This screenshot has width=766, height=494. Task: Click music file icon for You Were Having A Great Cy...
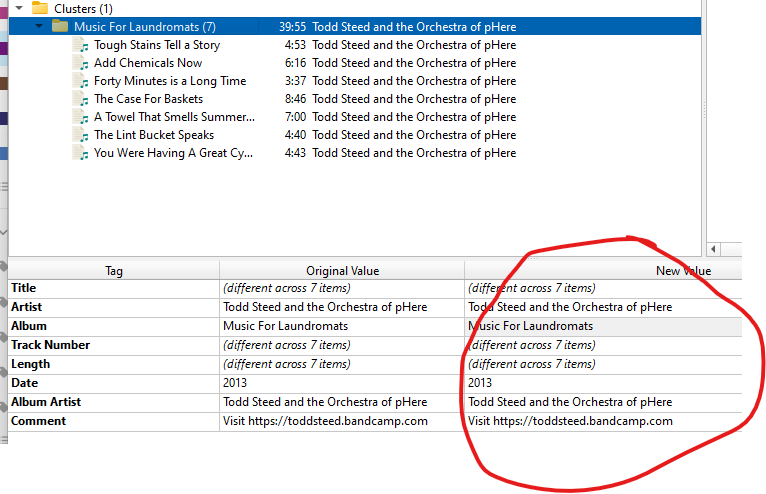coord(81,153)
